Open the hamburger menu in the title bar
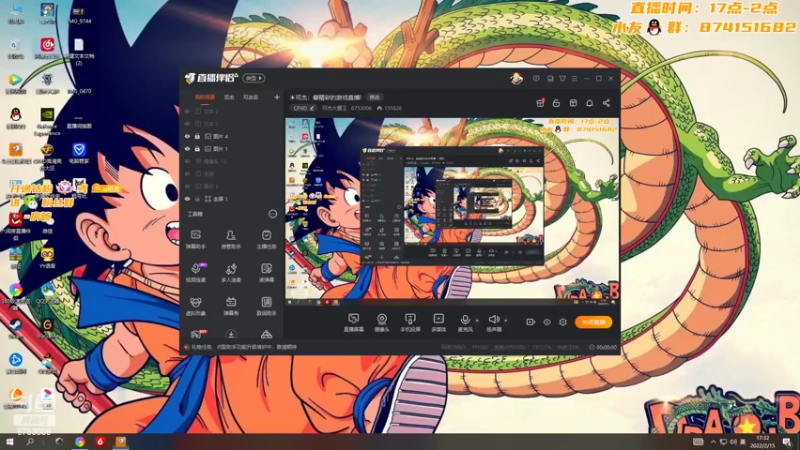The height and width of the screenshot is (450, 800). pos(574,79)
